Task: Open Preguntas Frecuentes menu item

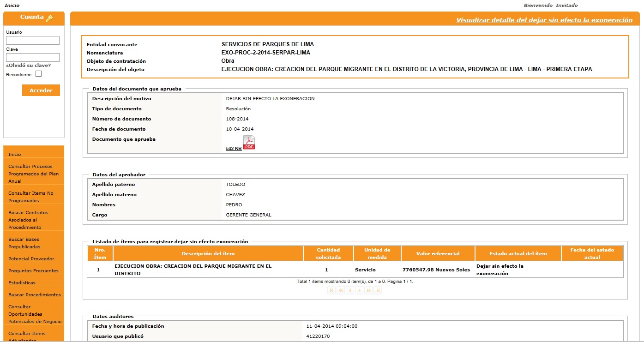Action: pos(34,270)
